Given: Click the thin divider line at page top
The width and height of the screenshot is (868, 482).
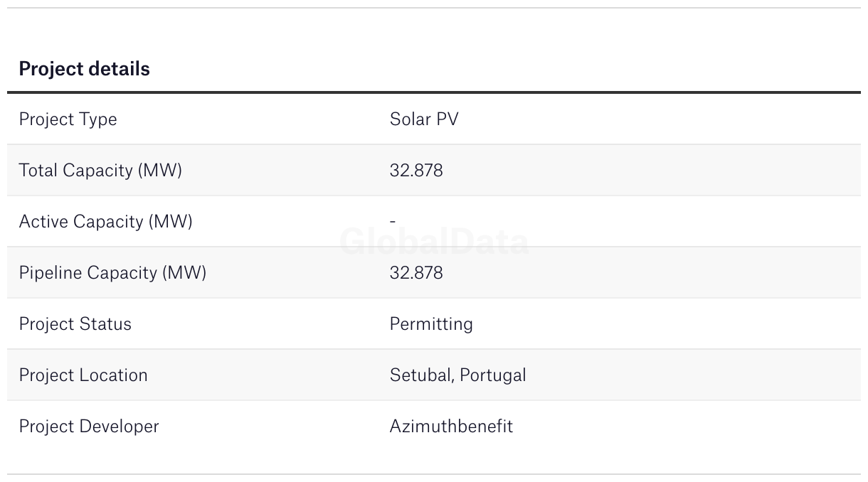Looking at the screenshot, I should pos(434,8).
